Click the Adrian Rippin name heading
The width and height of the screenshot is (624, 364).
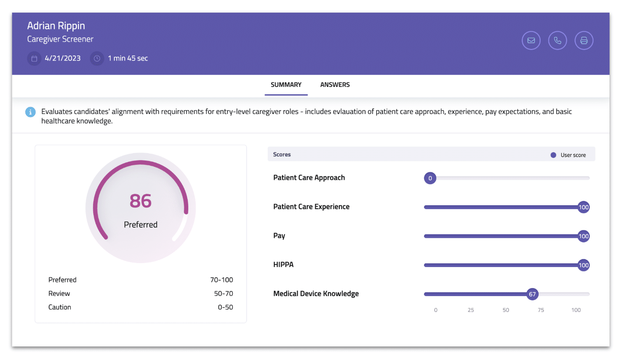57,25
